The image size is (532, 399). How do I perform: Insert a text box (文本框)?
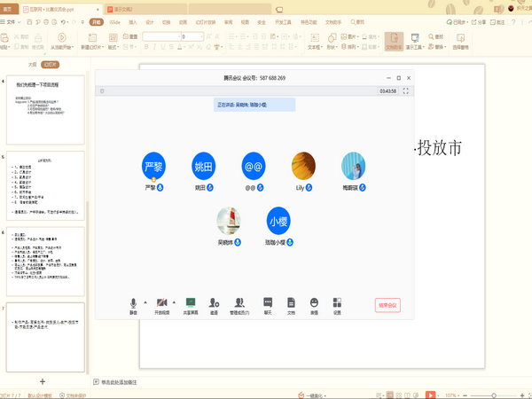315,42
